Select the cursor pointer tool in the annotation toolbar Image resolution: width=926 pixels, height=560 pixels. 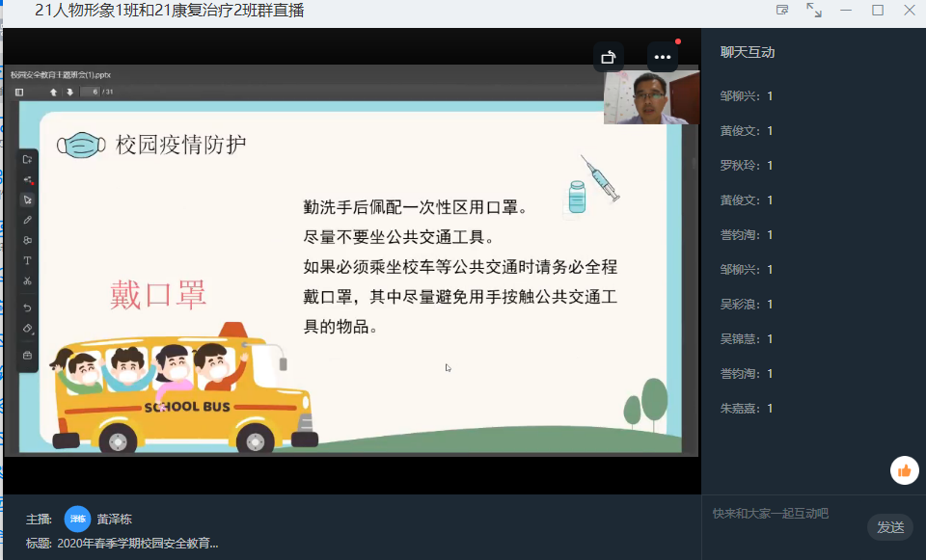27,200
